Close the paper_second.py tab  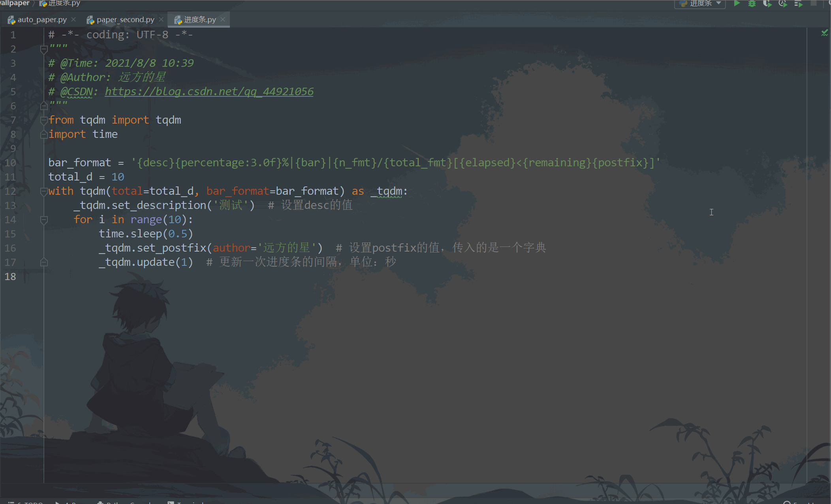tap(161, 19)
